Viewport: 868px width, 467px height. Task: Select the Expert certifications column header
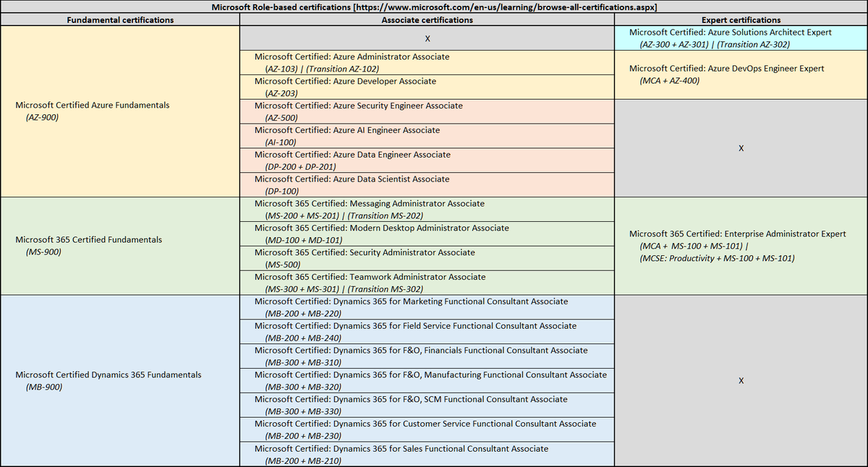coord(741,20)
